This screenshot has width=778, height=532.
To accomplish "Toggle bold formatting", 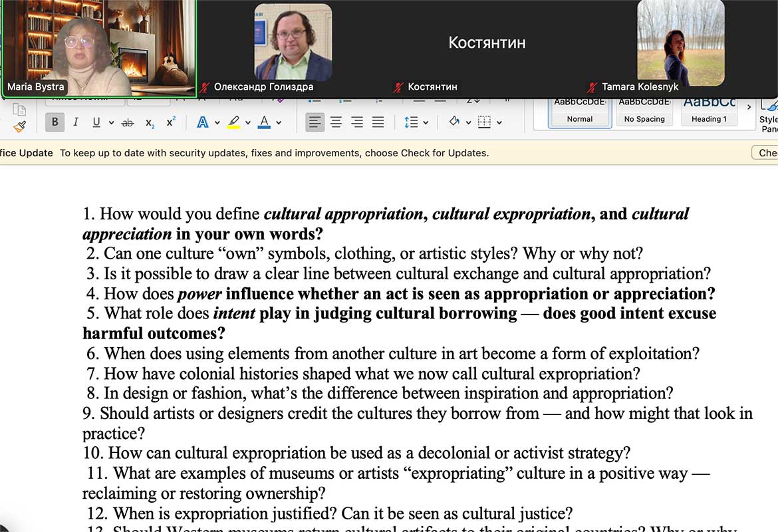I will (55, 122).
